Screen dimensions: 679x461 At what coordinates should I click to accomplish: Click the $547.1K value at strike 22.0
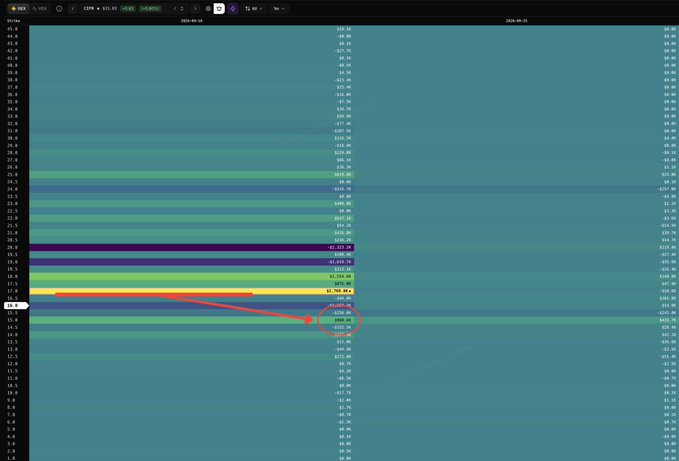click(x=343, y=218)
